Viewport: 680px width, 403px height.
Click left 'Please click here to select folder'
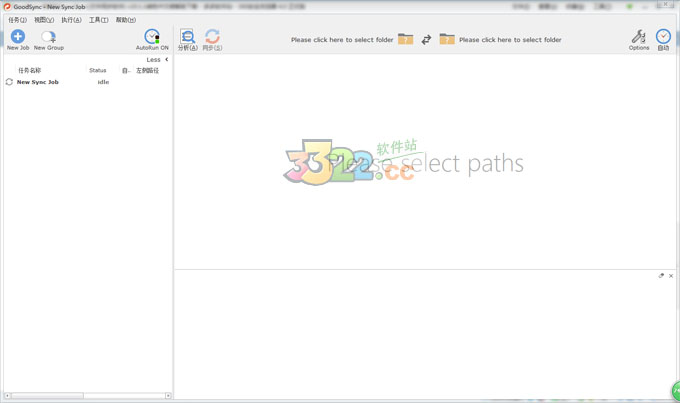tap(342, 39)
